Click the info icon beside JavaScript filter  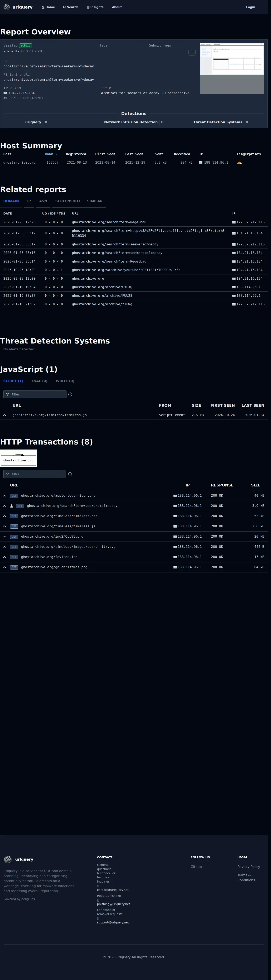[x=70, y=394]
